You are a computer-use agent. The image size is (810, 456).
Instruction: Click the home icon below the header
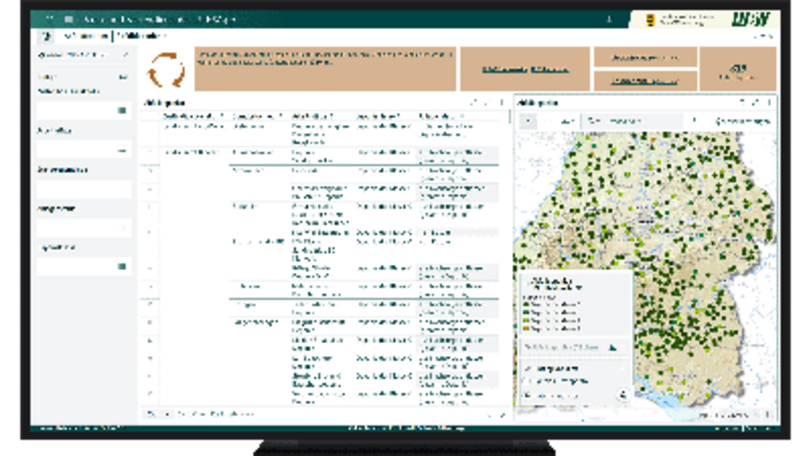coord(46,36)
